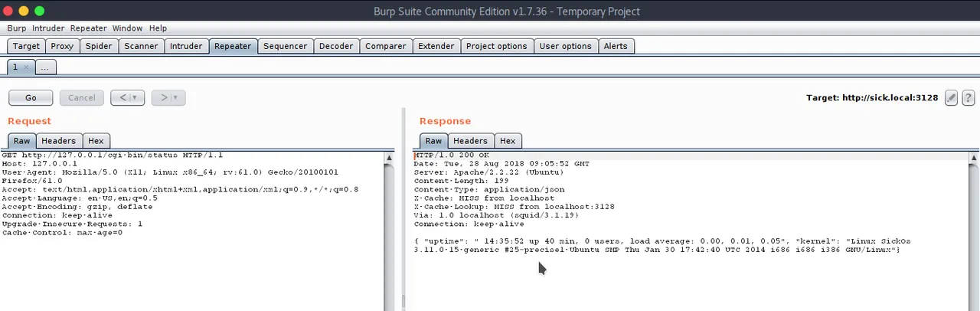The image size is (980, 311).
Task: Click the GET request line in request editor
Action: pos(112,155)
